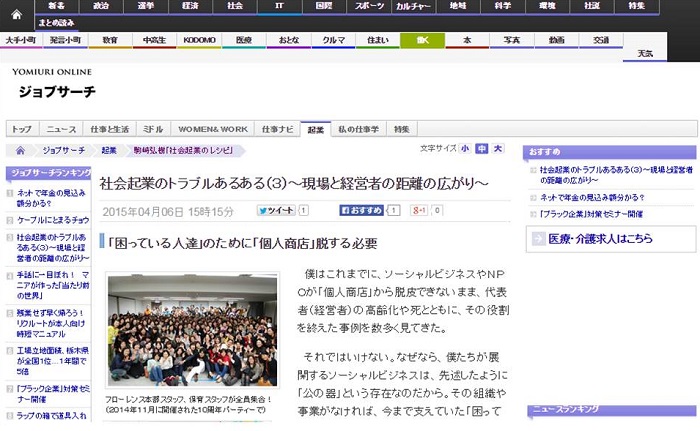Open the ranking link ネットで年金の見込み額分かる？

(51, 198)
